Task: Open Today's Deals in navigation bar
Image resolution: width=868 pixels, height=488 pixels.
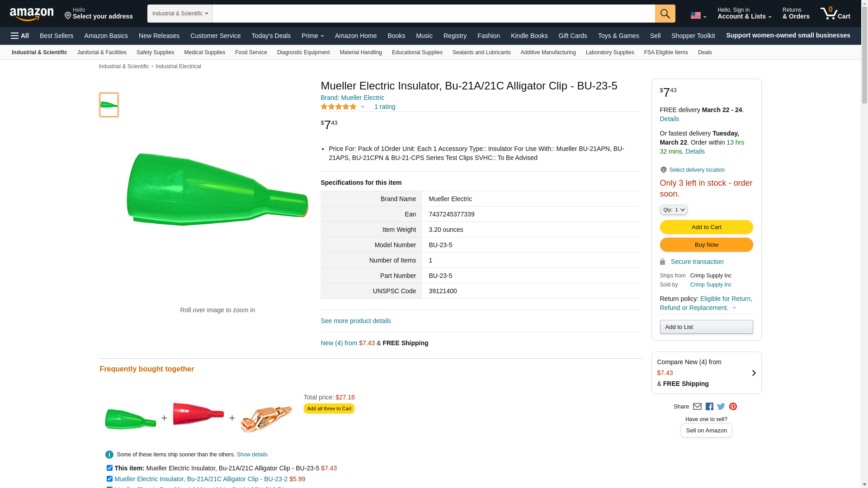Action: [271, 36]
